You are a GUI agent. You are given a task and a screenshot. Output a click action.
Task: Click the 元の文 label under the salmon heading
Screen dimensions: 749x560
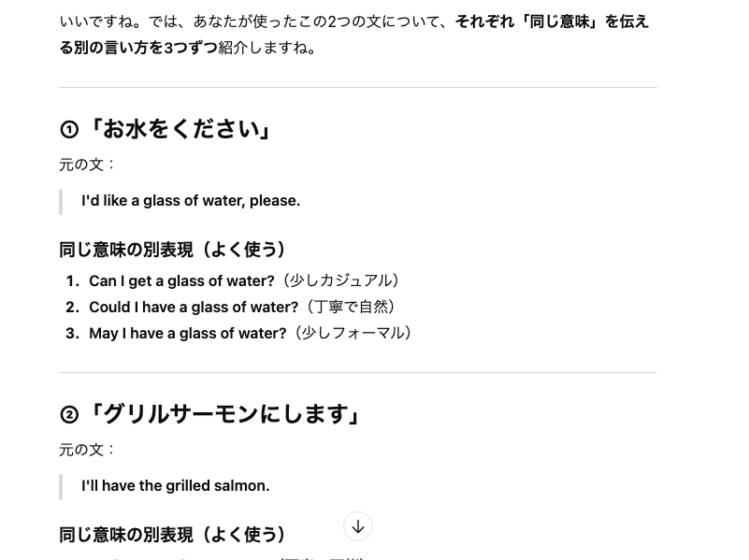(88, 450)
